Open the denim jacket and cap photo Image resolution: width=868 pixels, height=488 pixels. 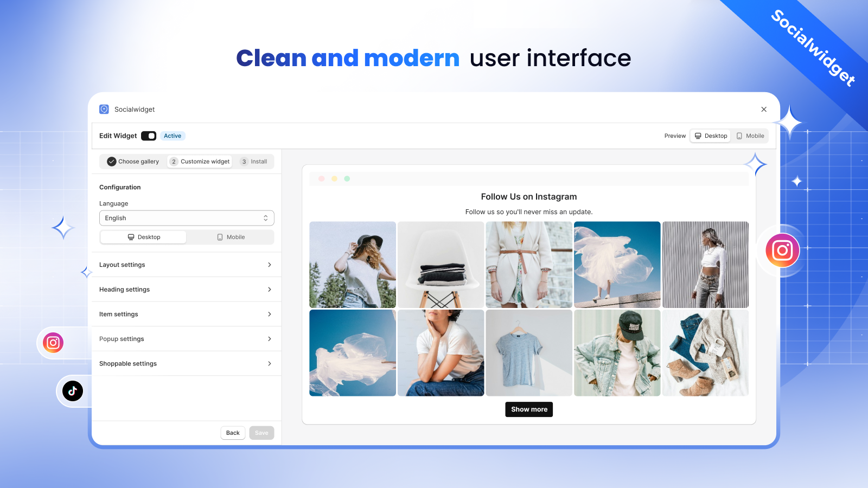click(x=617, y=353)
